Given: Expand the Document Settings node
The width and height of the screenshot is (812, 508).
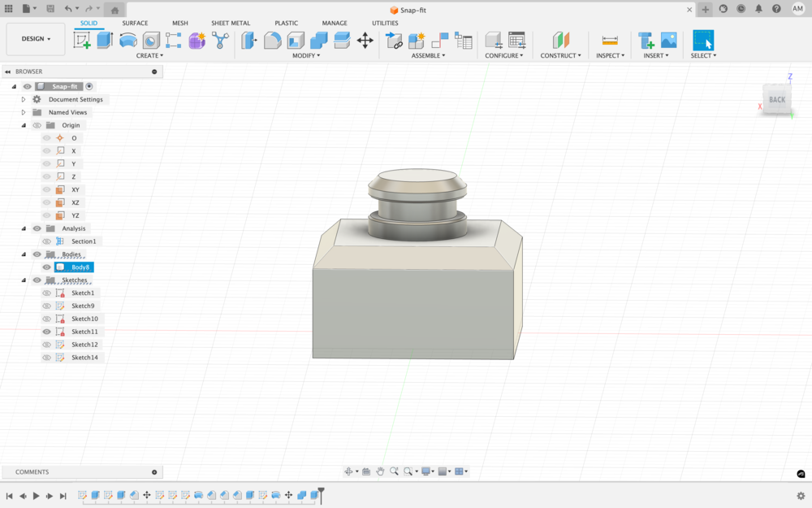Looking at the screenshot, I should click(24, 99).
